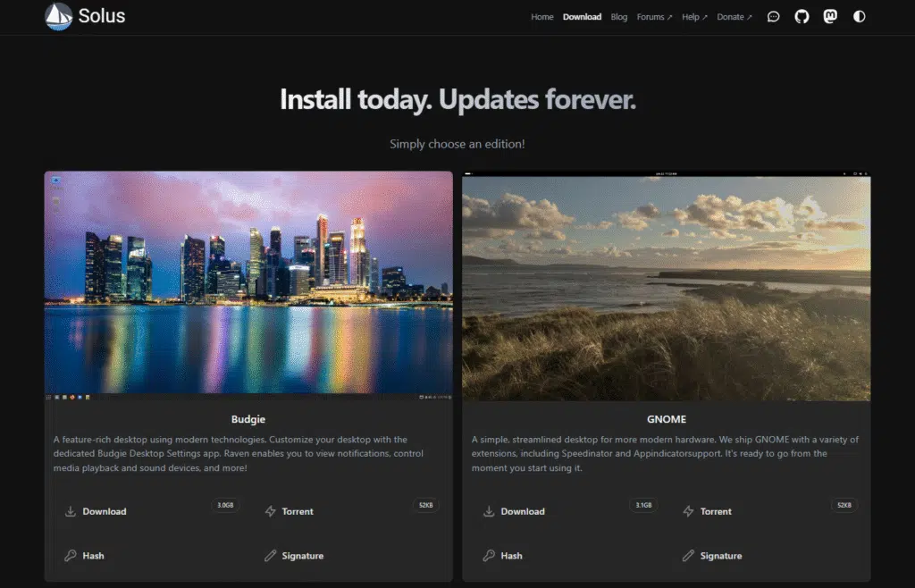915x588 pixels.
Task: Open the Blog nav item
Action: (x=618, y=17)
